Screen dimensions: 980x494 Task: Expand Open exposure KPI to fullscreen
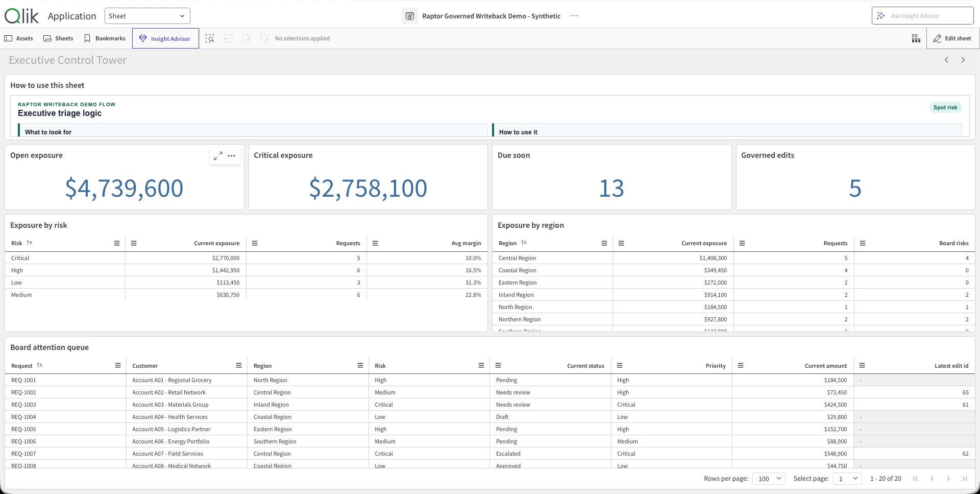tap(218, 156)
